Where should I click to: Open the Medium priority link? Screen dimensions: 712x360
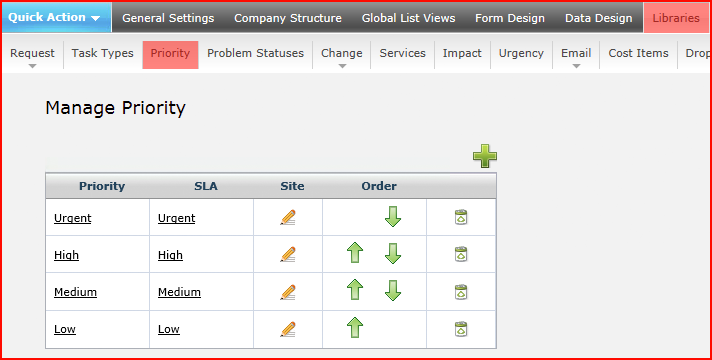click(75, 292)
